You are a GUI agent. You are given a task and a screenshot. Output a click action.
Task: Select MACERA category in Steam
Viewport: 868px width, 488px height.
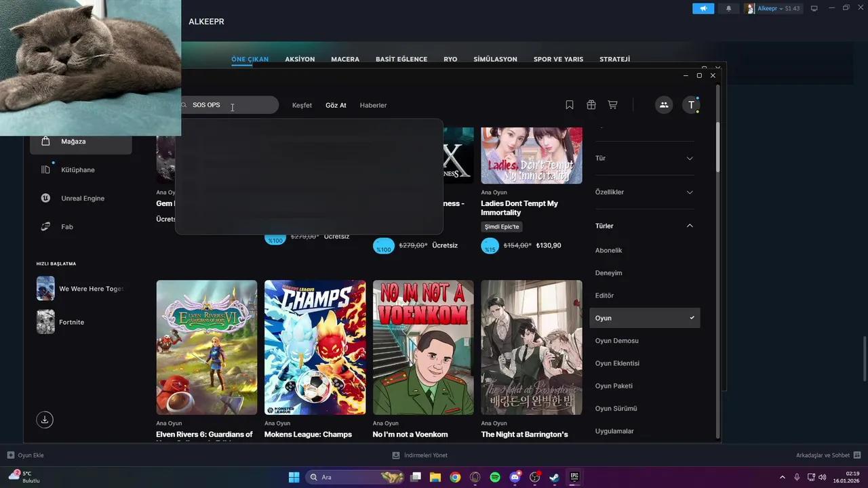tap(345, 59)
